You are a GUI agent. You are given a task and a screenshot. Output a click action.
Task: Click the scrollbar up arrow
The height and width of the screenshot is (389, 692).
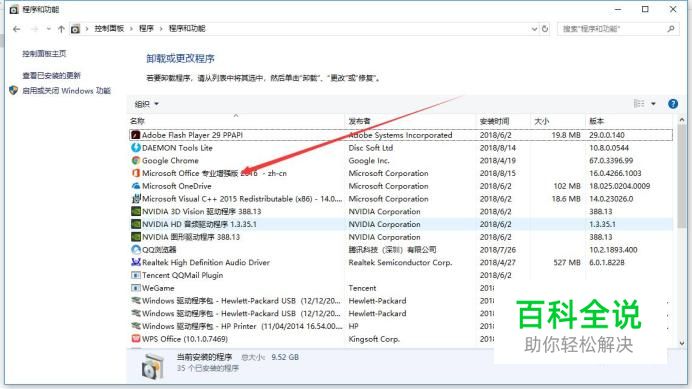tap(681, 120)
